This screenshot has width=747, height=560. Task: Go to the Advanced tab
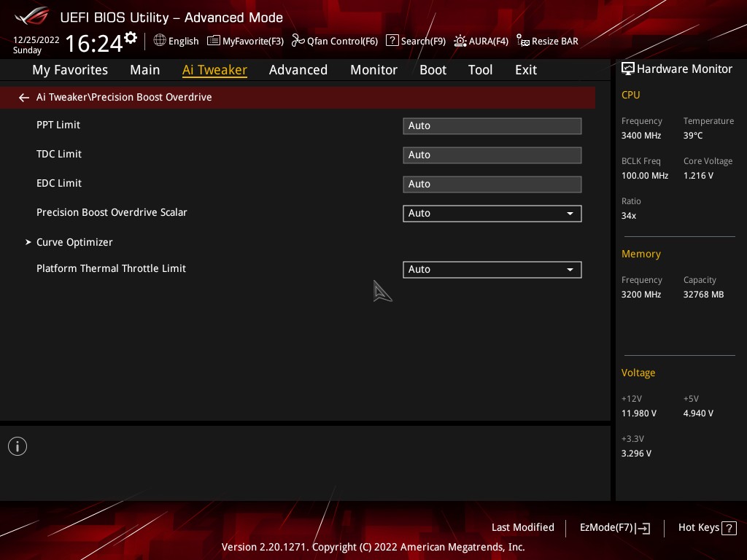tap(298, 70)
